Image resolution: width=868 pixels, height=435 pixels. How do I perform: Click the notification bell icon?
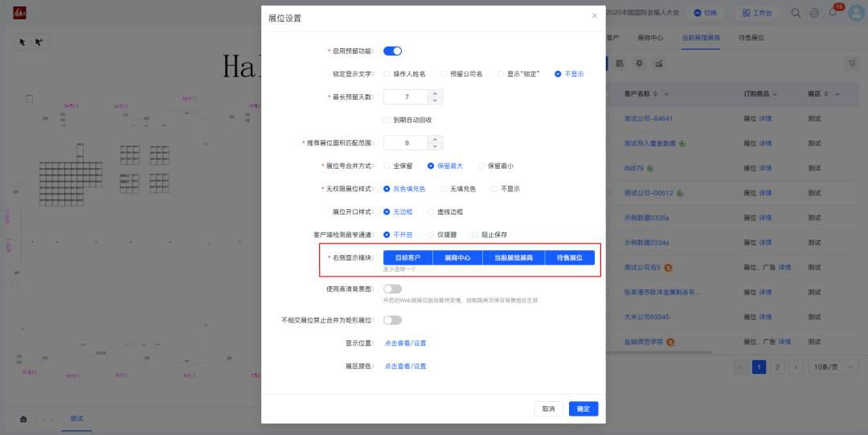click(x=833, y=13)
